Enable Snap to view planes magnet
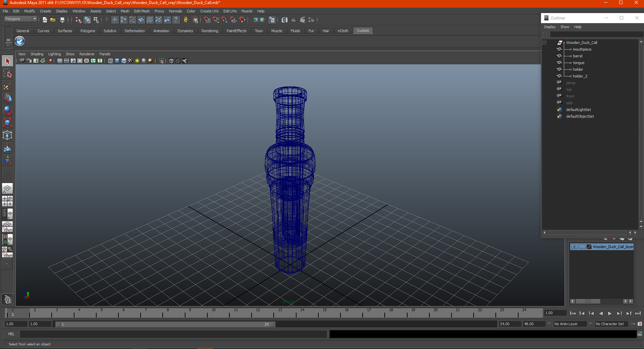This screenshot has width=644, height=349. (x=233, y=20)
